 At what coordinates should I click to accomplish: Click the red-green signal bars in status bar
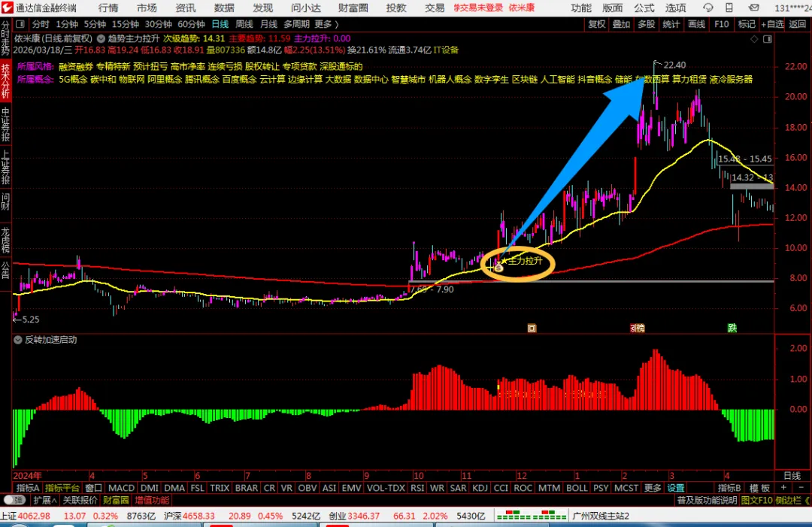pyautogui.click(x=532, y=516)
